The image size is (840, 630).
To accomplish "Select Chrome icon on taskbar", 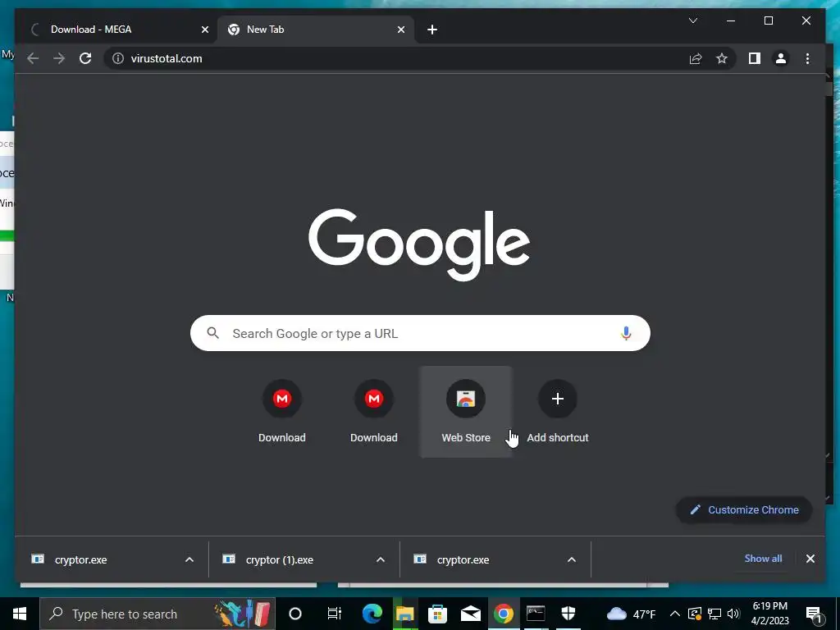I will pyautogui.click(x=503, y=614).
